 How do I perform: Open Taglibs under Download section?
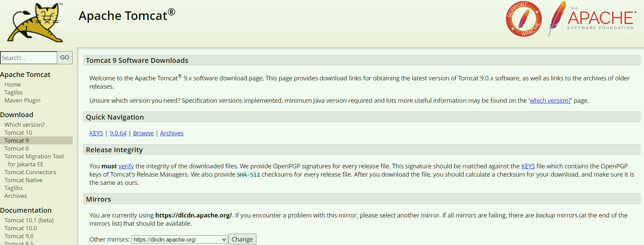click(13, 188)
